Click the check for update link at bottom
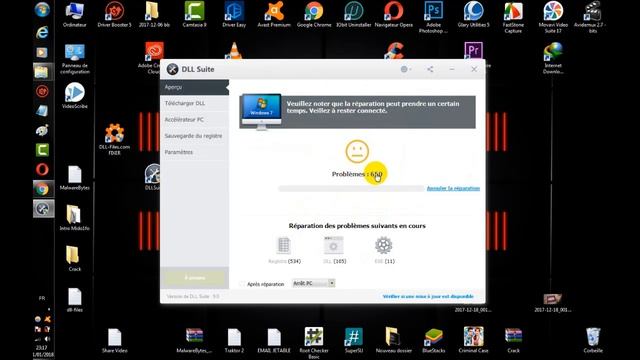The image size is (640, 360). (428, 296)
